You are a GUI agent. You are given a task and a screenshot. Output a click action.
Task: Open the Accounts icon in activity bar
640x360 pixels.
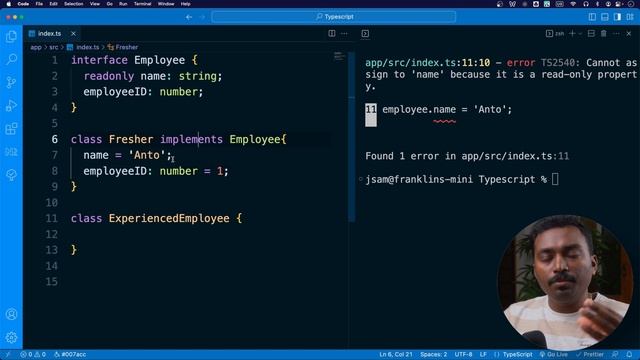(11, 314)
